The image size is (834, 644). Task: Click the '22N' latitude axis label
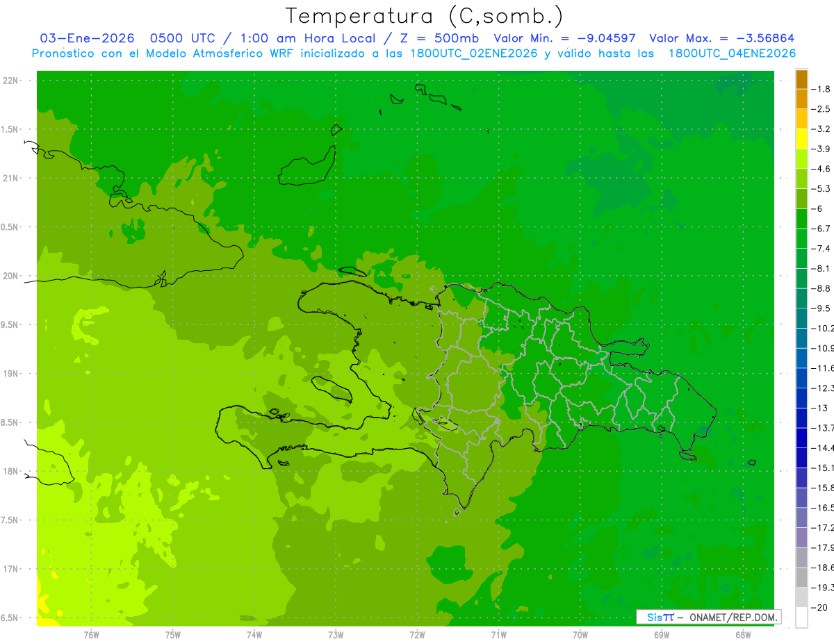[x=11, y=81]
